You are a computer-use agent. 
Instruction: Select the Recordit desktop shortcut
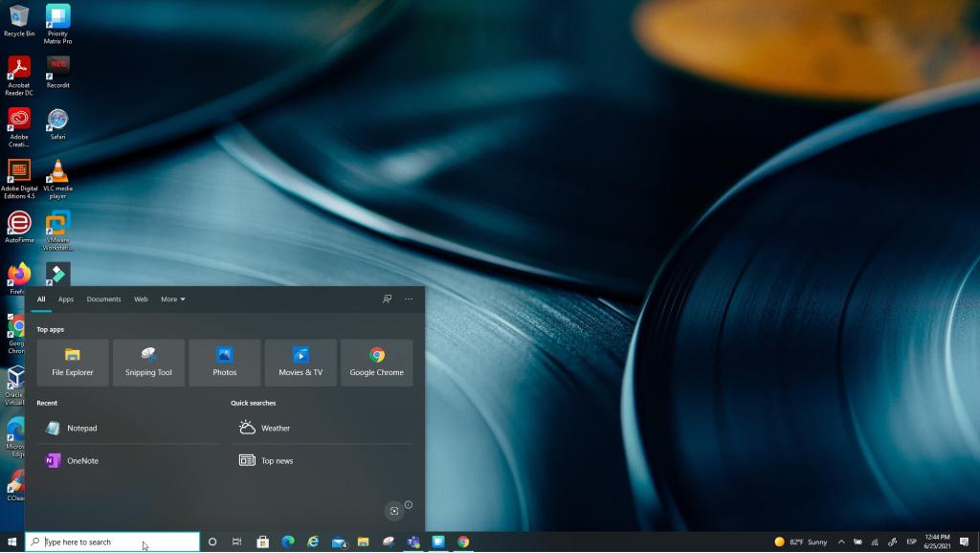(57, 73)
